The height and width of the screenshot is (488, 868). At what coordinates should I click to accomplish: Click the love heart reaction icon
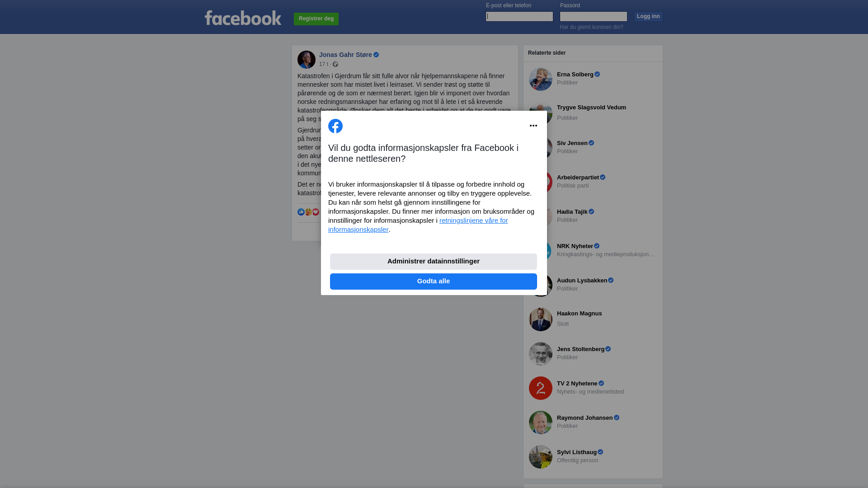click(316, 212)
